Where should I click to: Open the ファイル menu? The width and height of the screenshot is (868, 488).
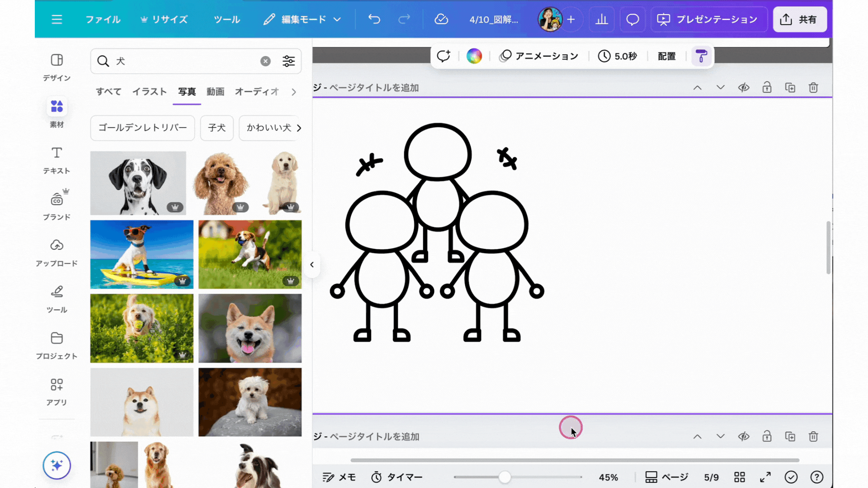coord(103,19)
